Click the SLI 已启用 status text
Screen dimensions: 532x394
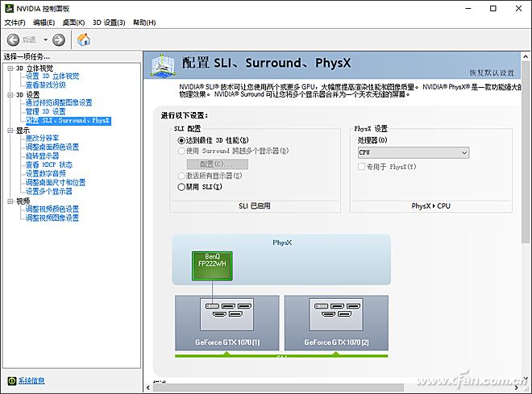(x=255, y=206)
